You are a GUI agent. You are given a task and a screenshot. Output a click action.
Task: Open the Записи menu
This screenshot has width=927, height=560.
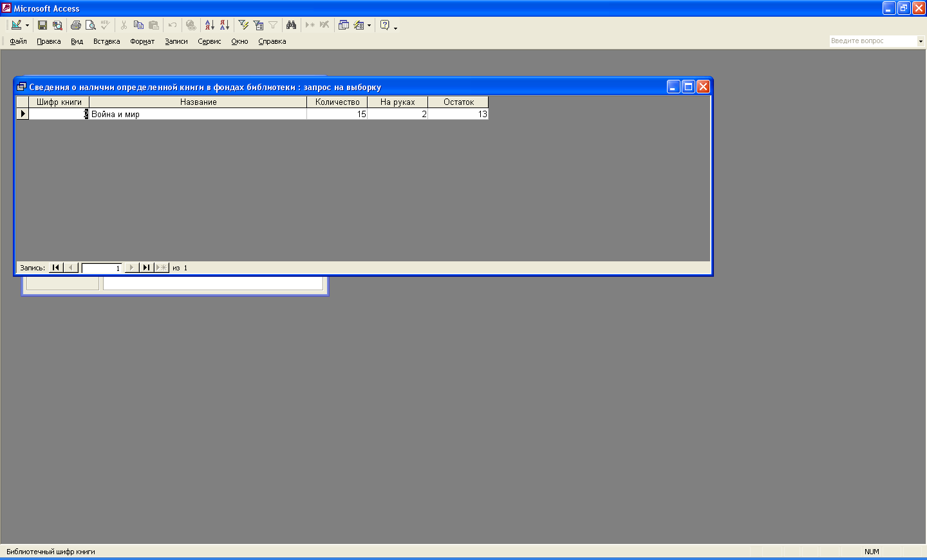pos(176,41)
